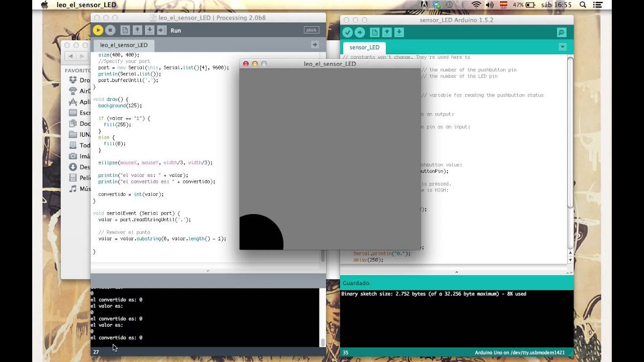The height and width of the screenshot is (362, 644).
Task: Open a sketch from the Arduino toolbar
Action: 386,32
